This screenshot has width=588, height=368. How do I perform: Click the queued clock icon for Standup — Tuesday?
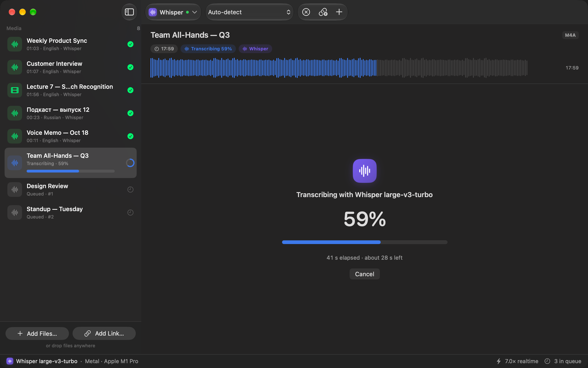pos(130,213)
